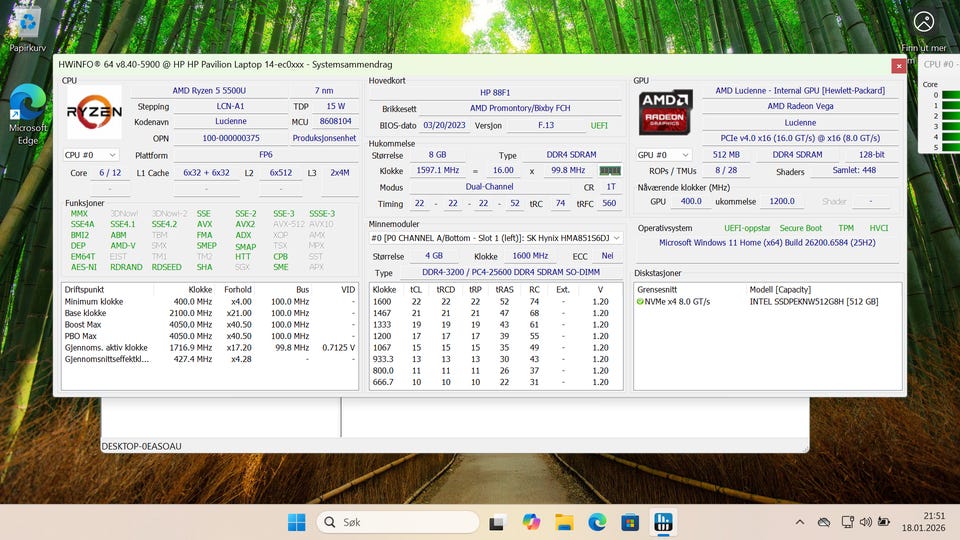Open the Windows Start menu

click(297, 522)
